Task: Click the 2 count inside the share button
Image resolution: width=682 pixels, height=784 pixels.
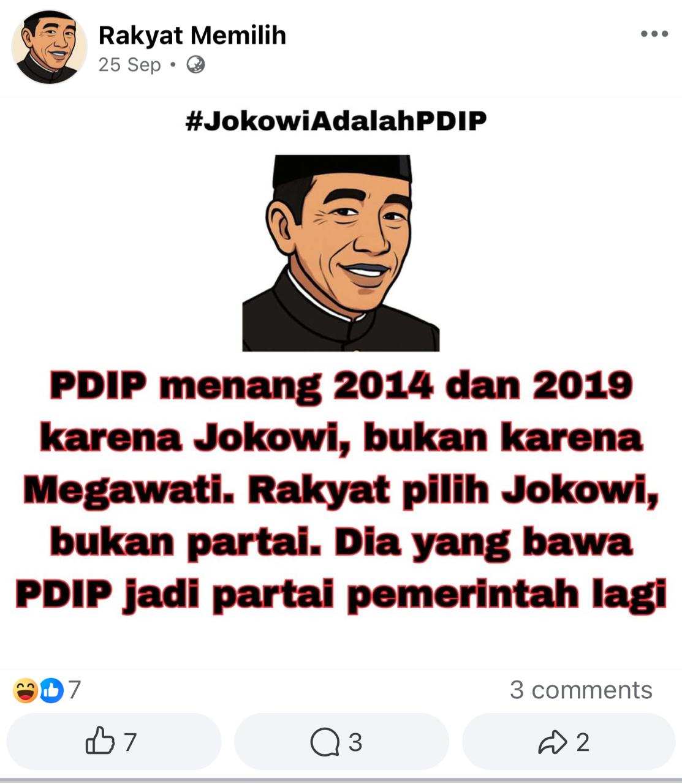Action: pos(583,742)
